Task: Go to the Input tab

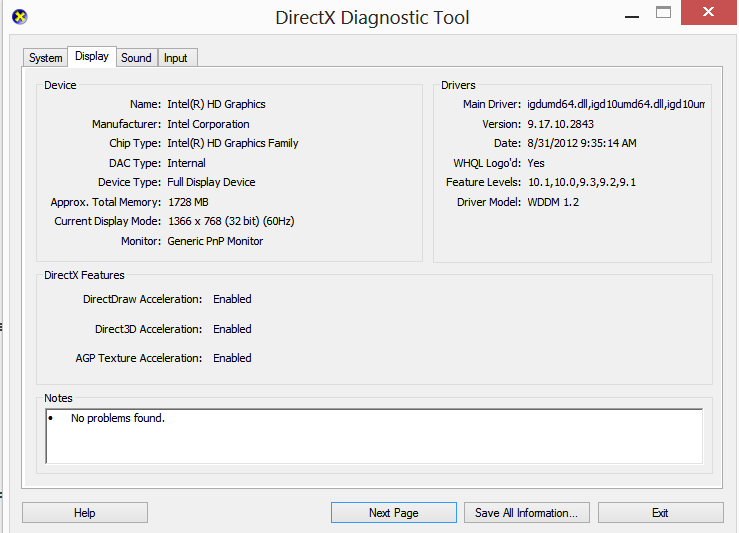Action: pos(176,57)
